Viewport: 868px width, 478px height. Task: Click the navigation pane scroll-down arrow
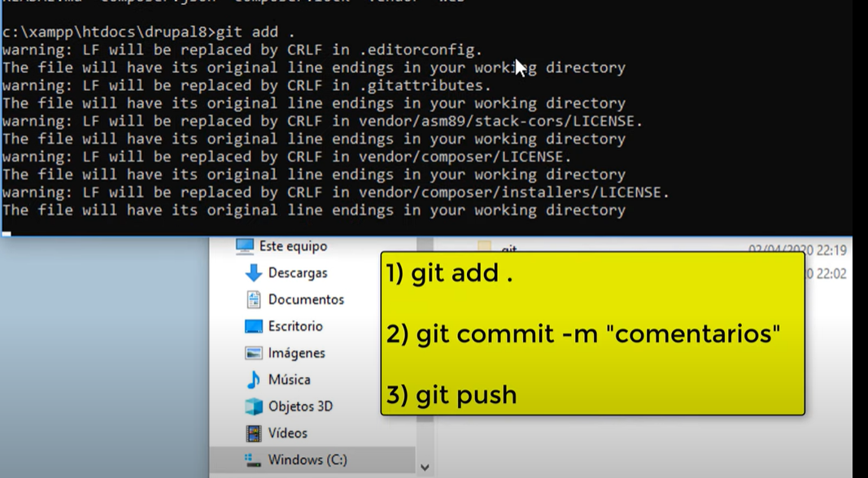coord(425,467)
